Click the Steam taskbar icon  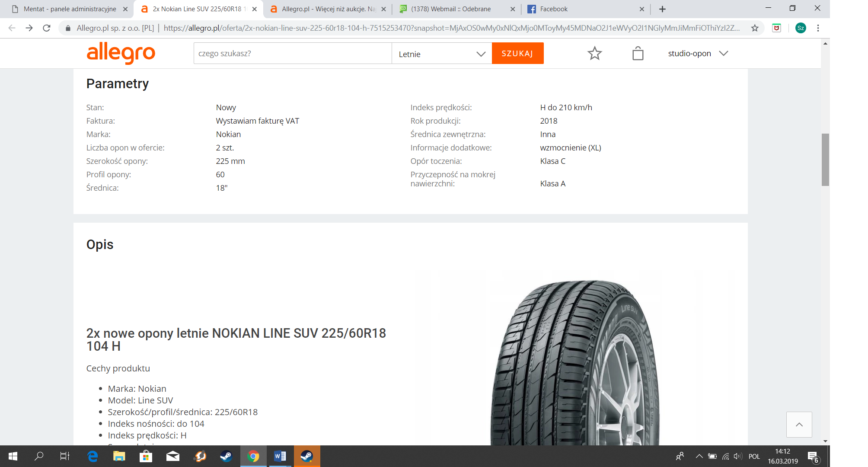pyautogui.click(x=226, y=456)
